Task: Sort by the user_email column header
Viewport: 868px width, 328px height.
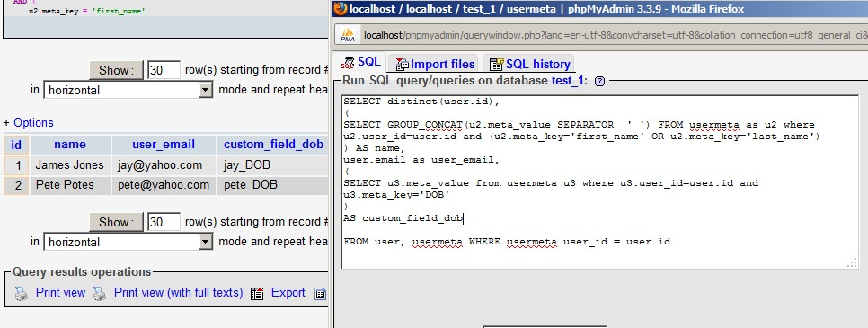Action: point(164,145)
